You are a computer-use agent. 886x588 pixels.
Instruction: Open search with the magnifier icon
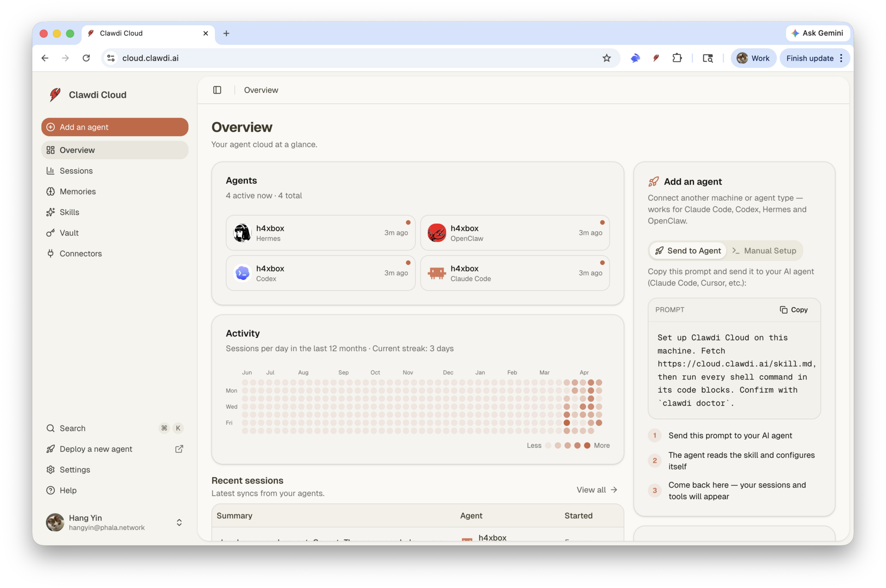pos(51,428)
